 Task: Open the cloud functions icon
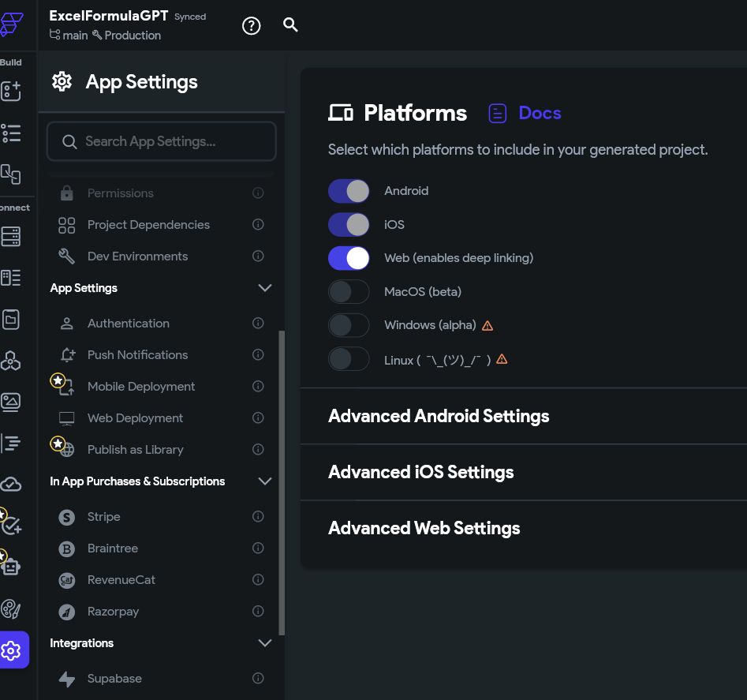[x=11, y=485]
